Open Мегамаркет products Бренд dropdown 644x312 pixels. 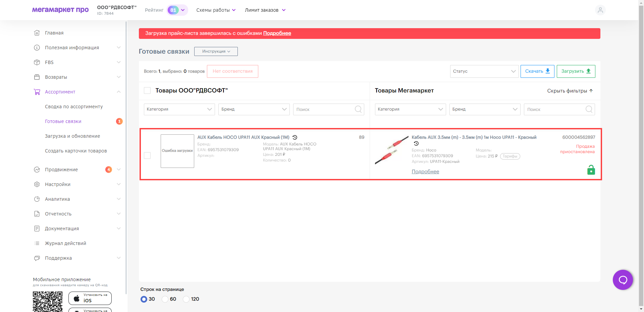coord(485,109)
